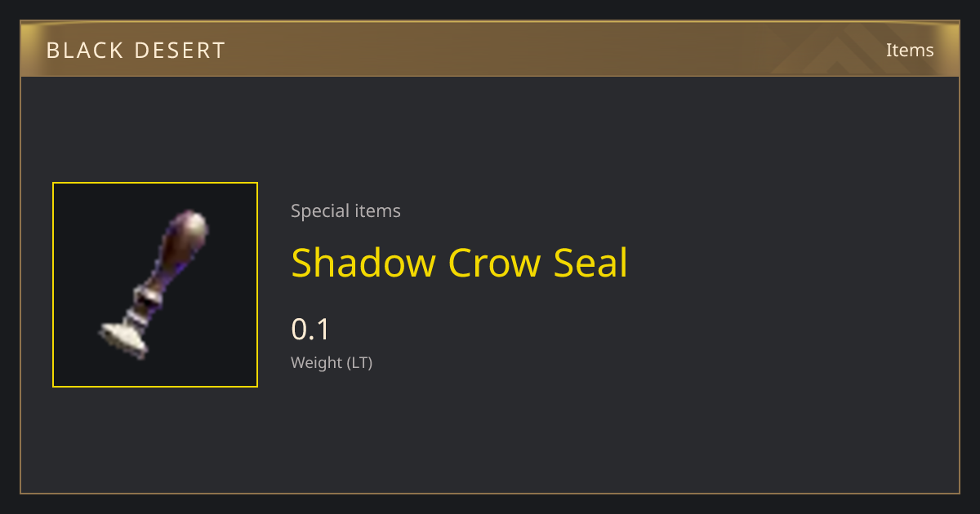Select the yellow-bordered item thumbnail frame
The height and width of the screenshot is (514, 980).
(155, 285)
